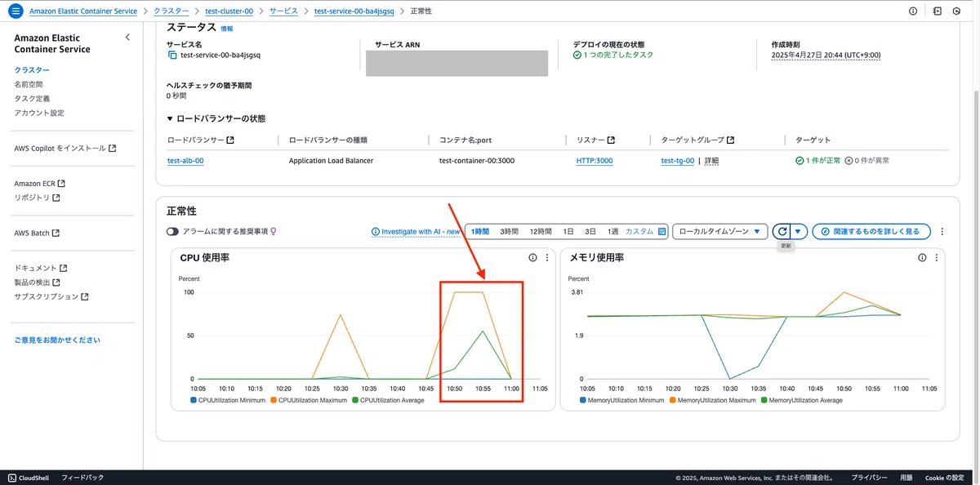Open アカウント設定 in the sidebar
The height and width of the screenshot is (485, 980).
(39, 113)
